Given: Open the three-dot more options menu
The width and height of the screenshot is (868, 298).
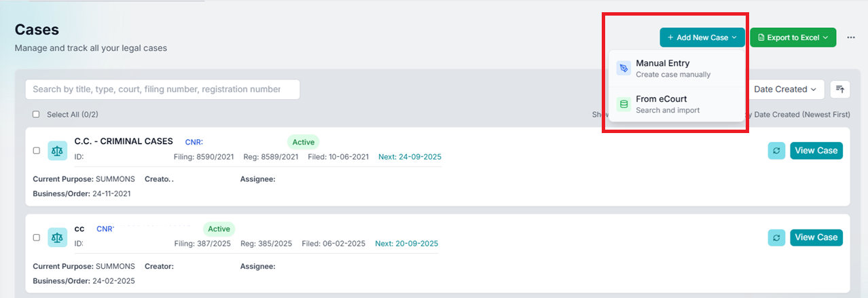Looking at the screenshot, I should 851,38.
